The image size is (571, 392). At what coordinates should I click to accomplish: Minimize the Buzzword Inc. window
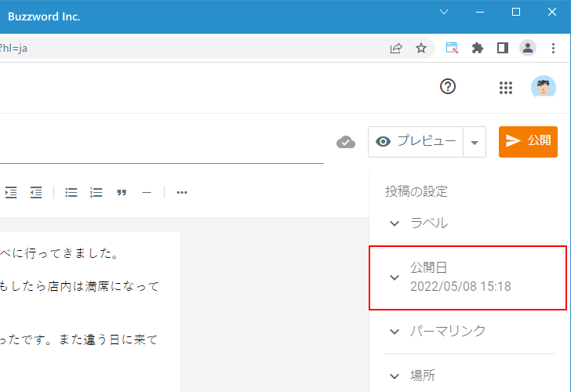click(x=480, y=12)
